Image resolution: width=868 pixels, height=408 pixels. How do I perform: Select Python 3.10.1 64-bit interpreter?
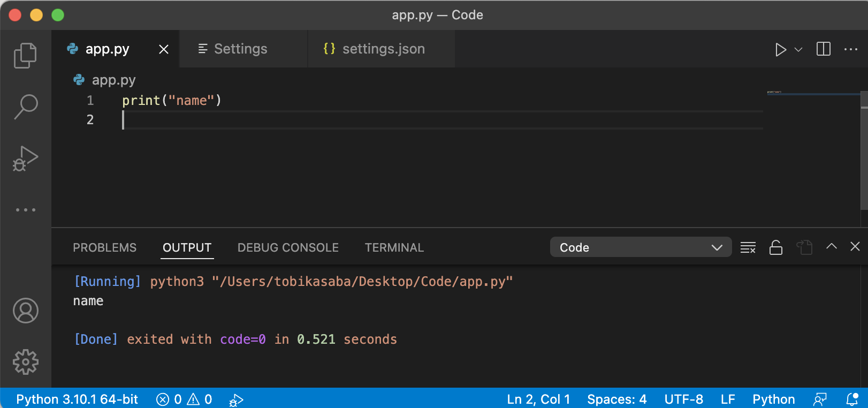(x=77, y=399)
